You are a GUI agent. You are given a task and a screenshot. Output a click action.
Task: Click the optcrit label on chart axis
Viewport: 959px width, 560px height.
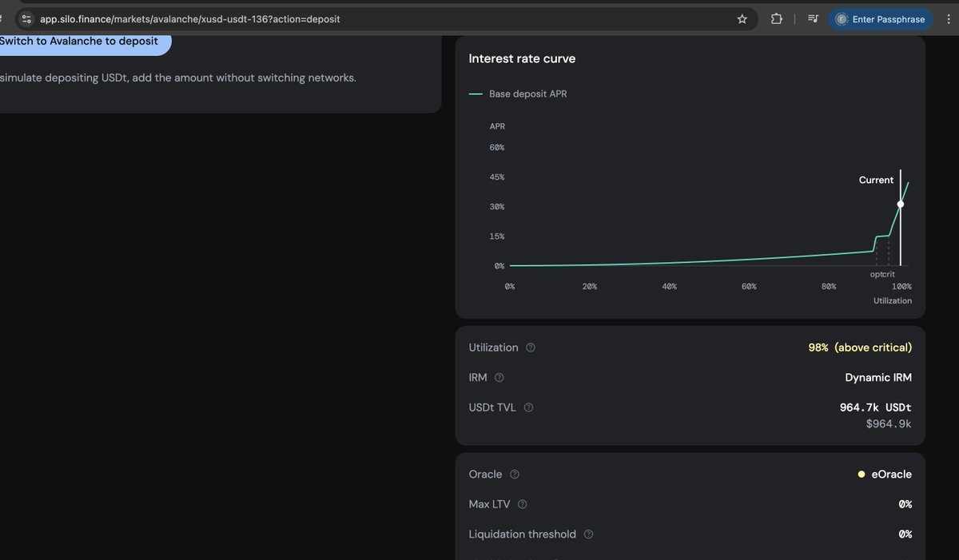[x=882, y=274]
